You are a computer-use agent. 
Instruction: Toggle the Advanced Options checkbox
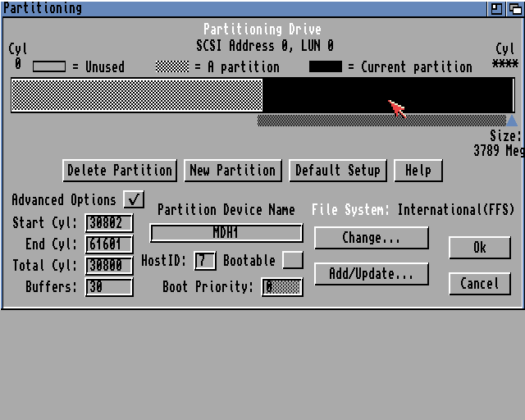click(133, 199)
